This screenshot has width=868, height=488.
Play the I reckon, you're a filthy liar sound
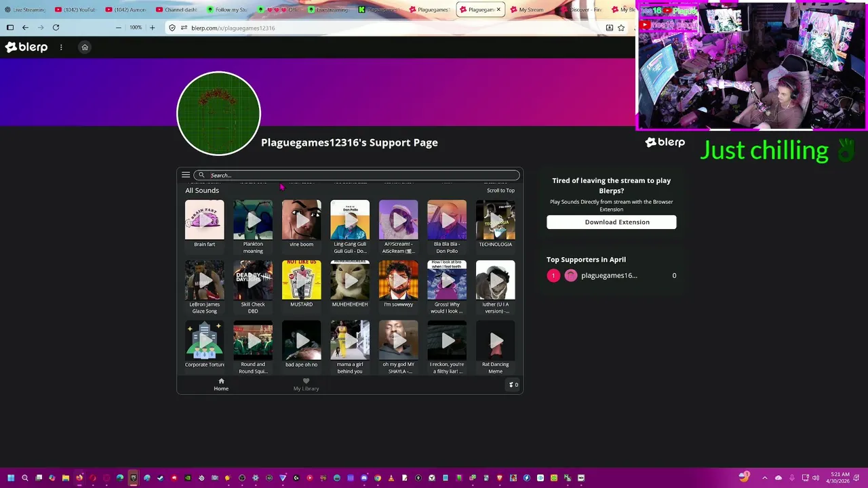pos(447,340)
